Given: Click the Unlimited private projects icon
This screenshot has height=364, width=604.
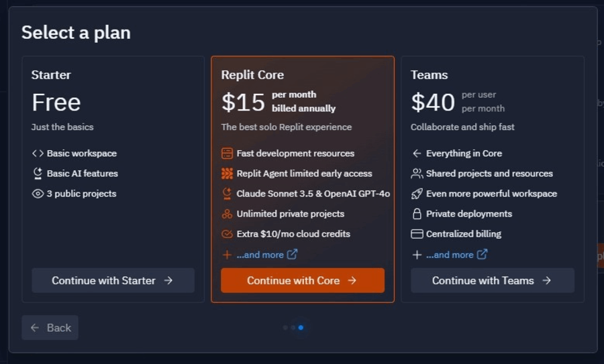Looking at the screenshot, I should tap(227, 214).
